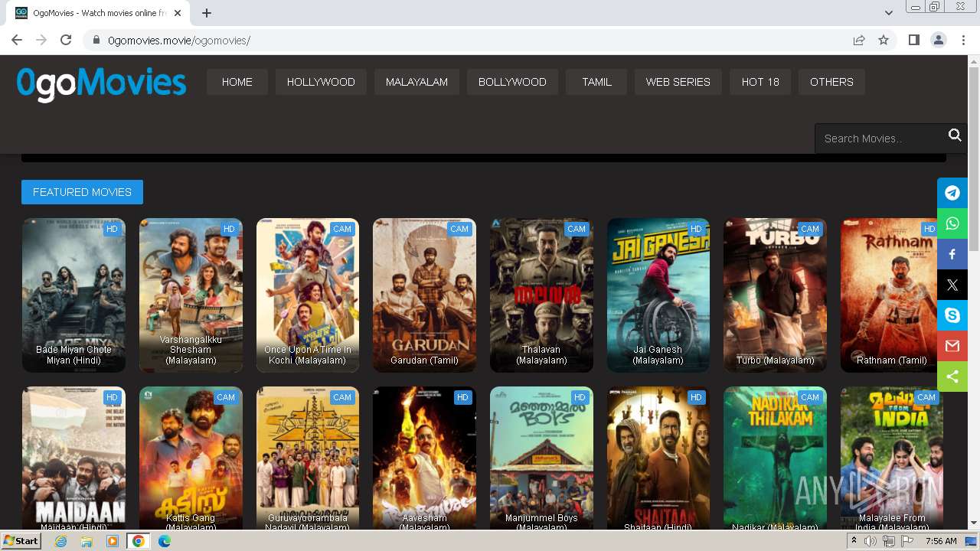Open Shaitaan (Hindi) movie poster
Viewport: 980px width, 551px height.
click(x=658, y=458)
